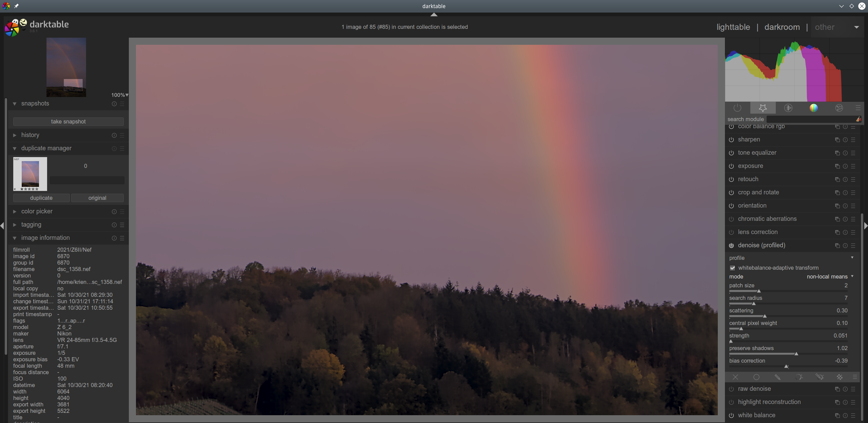Expand the tagging panel
Image resolution: width=868 pixels, height=423 pixels.
tap(31, 225)
